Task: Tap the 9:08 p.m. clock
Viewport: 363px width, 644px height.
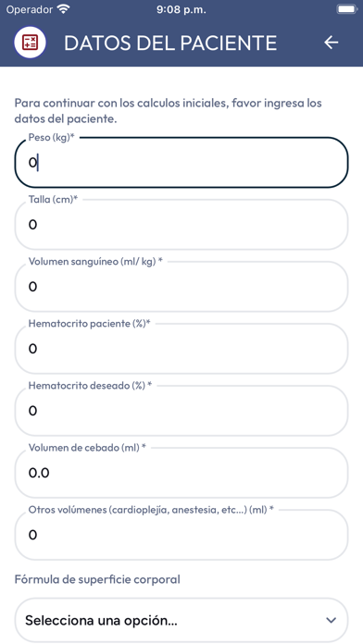Action: pos(181,9)
